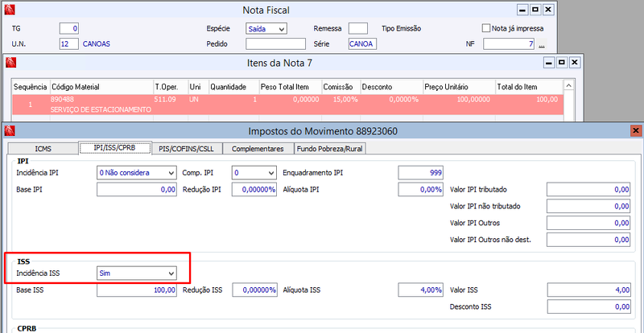Close the Impostos do Movimento window
Screen dimensions: 644x333
636,131
